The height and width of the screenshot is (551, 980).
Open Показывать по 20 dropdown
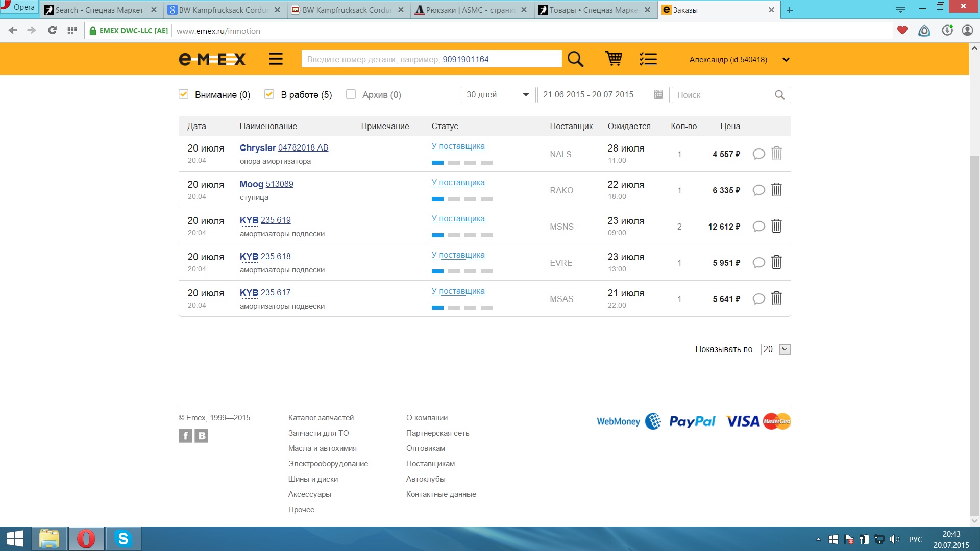pyautogui.click(x=775, y=349)
